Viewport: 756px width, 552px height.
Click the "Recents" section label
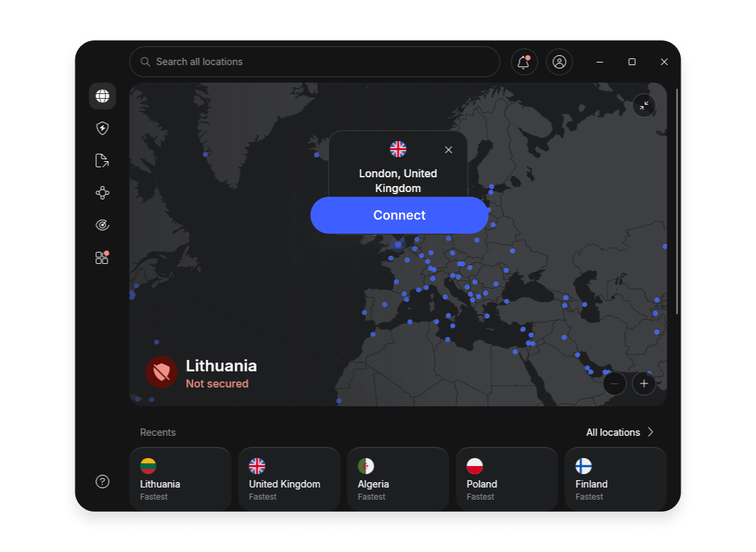(x=158, y=432)
